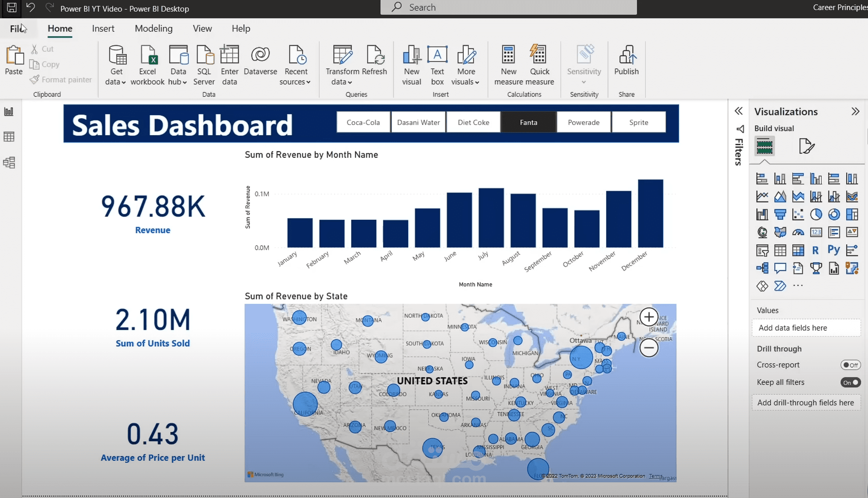
Task: Collapse the Visualizations pane with the double chevron
Action: pos(855,111)
